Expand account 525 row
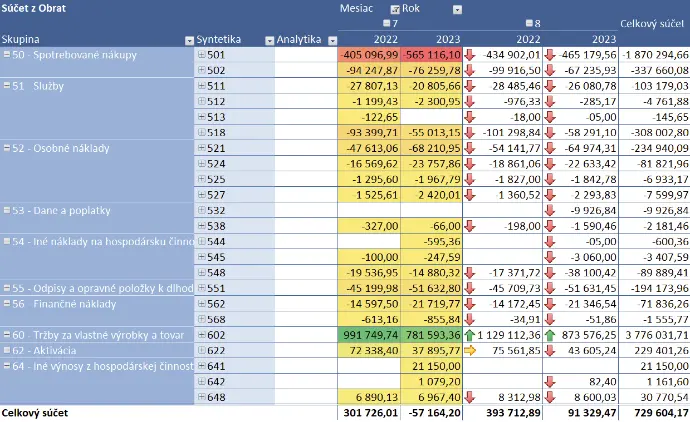The image size is (690, 422). pos(202,179)
